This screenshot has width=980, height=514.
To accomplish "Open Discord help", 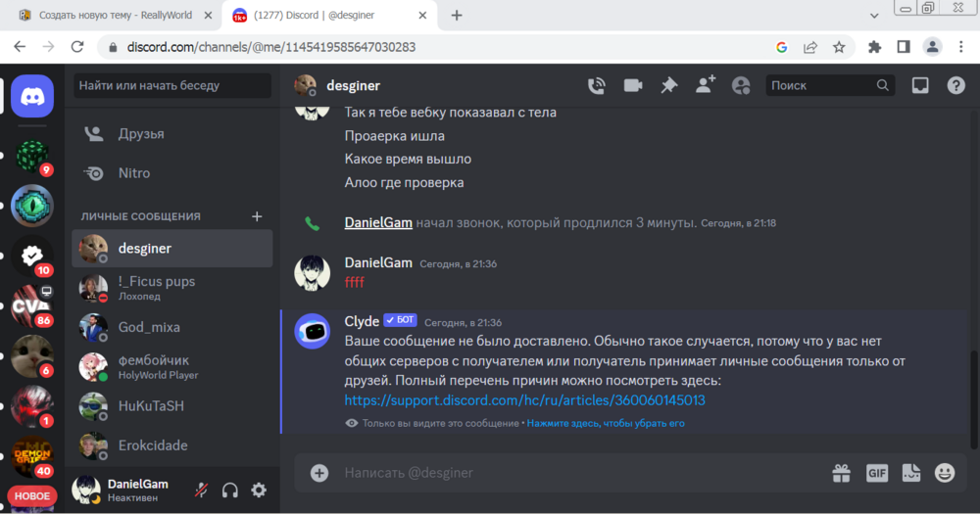I will 955,85.
